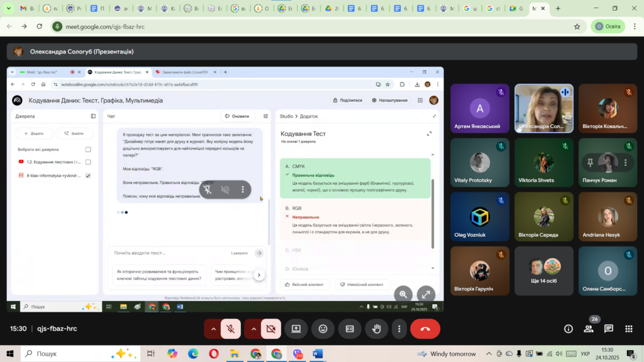644x362 pixels.
Task: Expand presentation to full screen
Action: point(426,294)
